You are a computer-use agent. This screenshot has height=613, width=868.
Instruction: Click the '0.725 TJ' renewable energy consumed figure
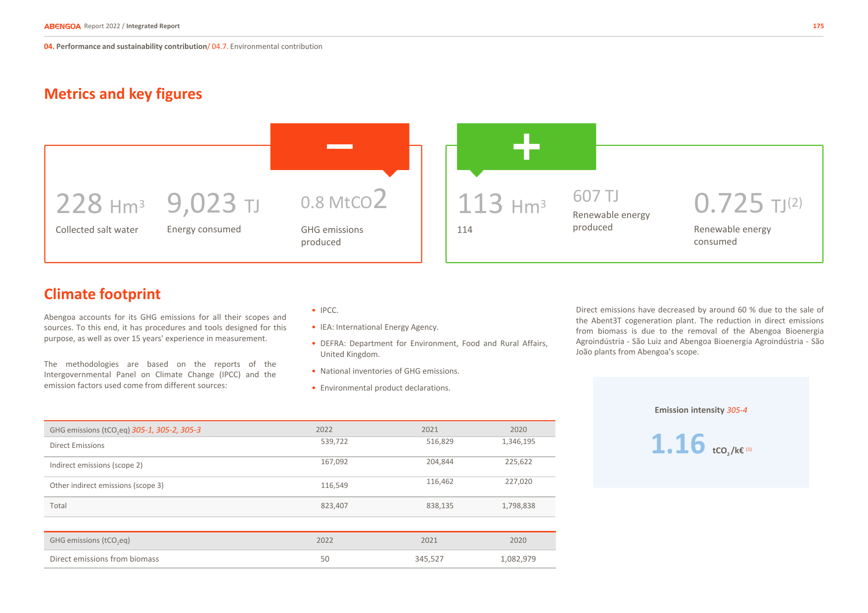tap(748, 203)
